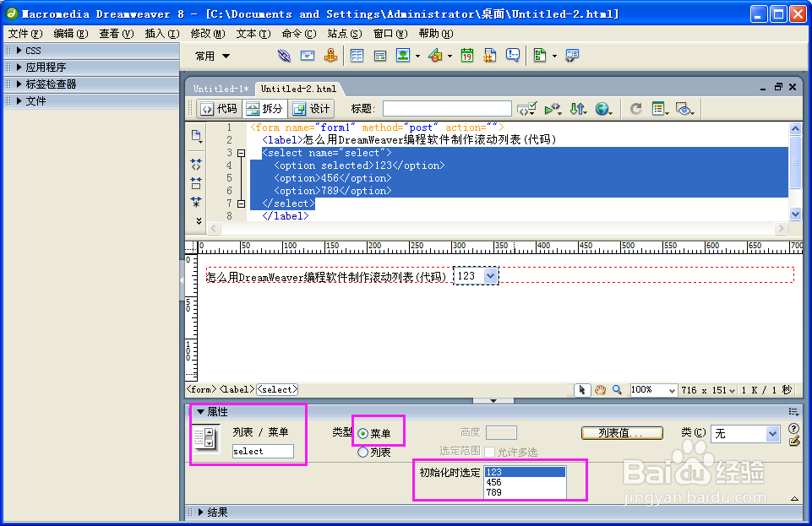The width and height of the screenshot is (812, 526).
Task: Select the 菜单 radio button
Action: pyautogui.click(x=363, y=433)
